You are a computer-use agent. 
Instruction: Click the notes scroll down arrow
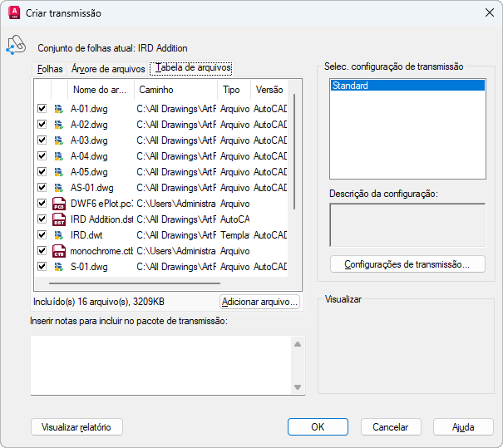click(298, 387)
